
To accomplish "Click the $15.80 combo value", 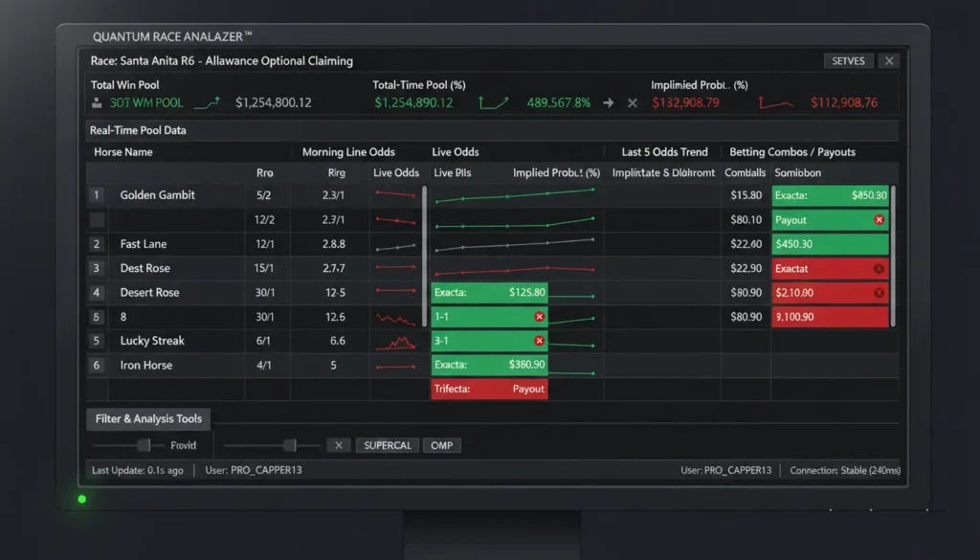I will (746, 195).
